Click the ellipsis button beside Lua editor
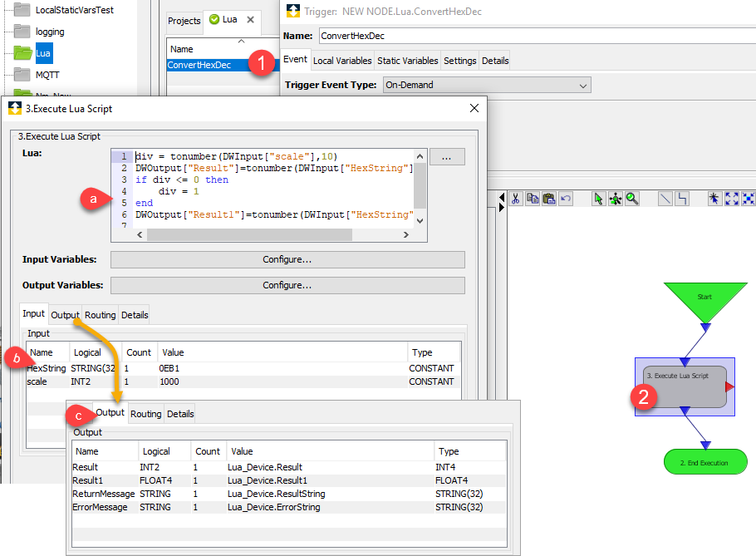Viewport: 756px width, 556px height. 447,157
